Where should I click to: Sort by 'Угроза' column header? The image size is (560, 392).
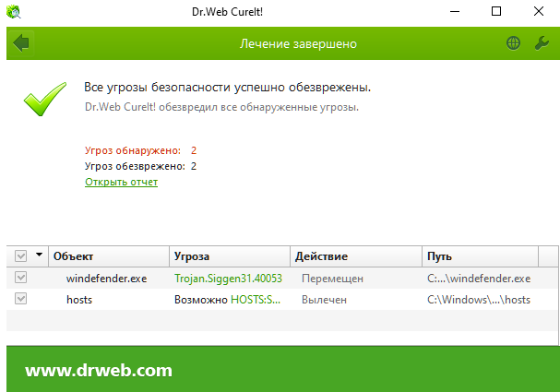click(x=230, y=256)
